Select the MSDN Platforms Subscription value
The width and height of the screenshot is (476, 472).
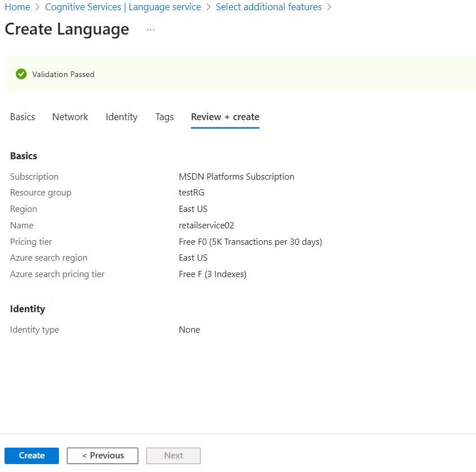[236, 176]
